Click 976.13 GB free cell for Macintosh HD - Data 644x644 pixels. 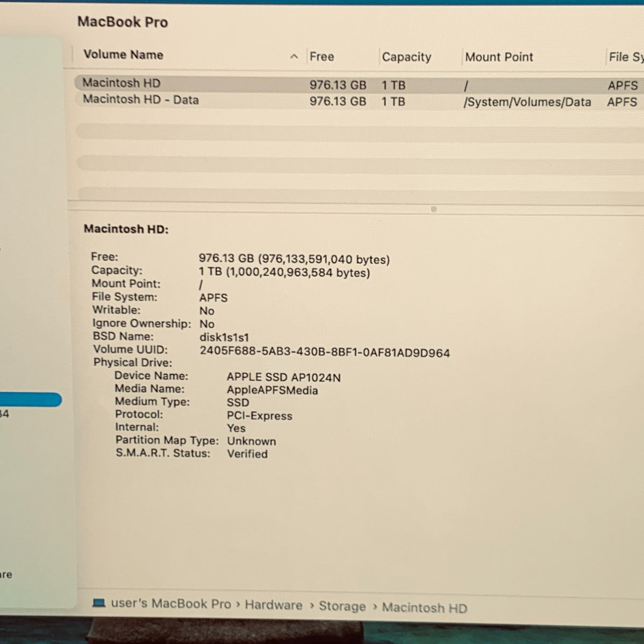coord(338,101)
